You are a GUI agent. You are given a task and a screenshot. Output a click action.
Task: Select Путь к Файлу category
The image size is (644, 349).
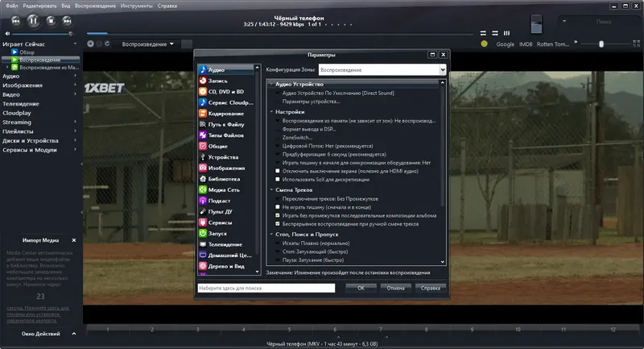click(225, 125)
